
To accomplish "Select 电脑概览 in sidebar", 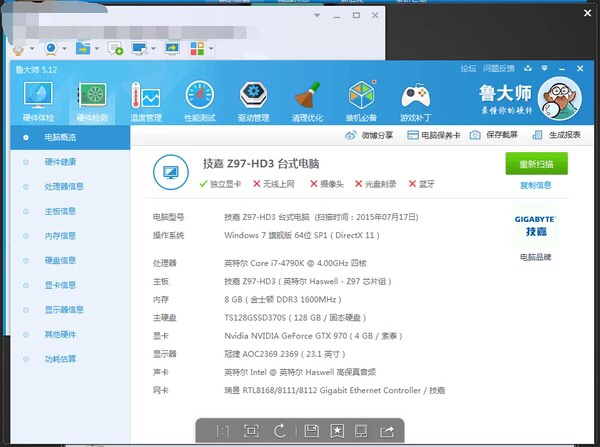I will pyautogui.click(x=70, y=137).
